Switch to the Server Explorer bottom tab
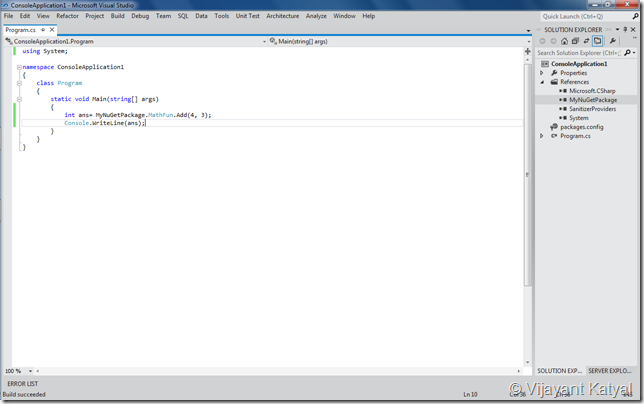The width and height of the screenshot is (644, 404). pyautogui.click(x=610, y=371)
